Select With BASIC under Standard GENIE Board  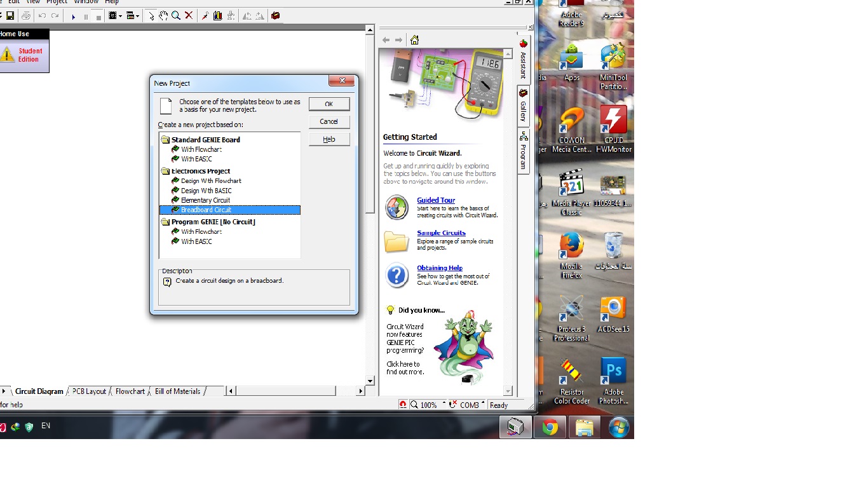pyautogui.click(x=193, y=159)
